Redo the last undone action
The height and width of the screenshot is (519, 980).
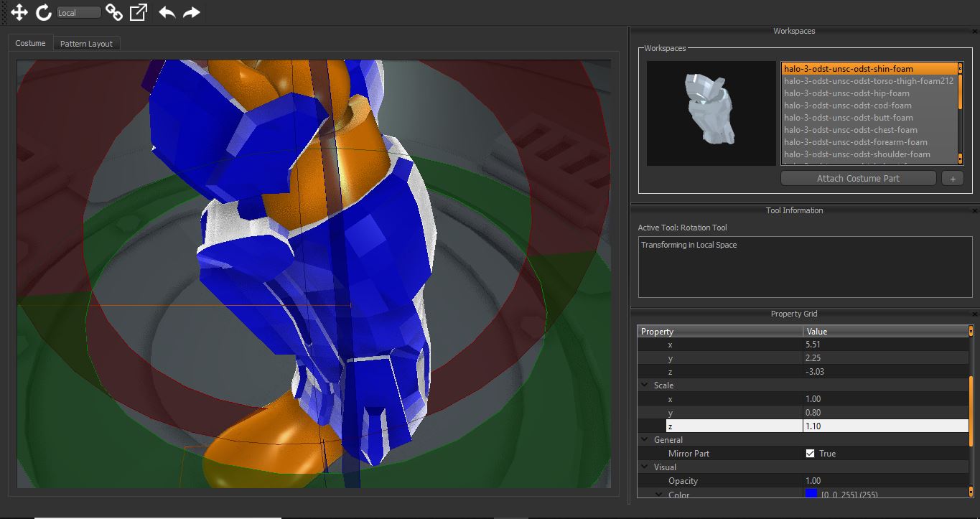click(191, 12)
